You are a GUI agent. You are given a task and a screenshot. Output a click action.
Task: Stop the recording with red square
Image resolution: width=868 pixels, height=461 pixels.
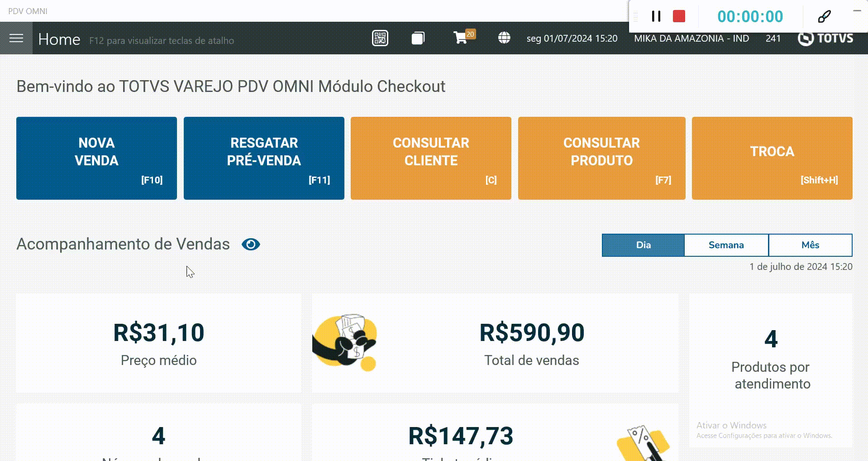[x=679, y=17]
